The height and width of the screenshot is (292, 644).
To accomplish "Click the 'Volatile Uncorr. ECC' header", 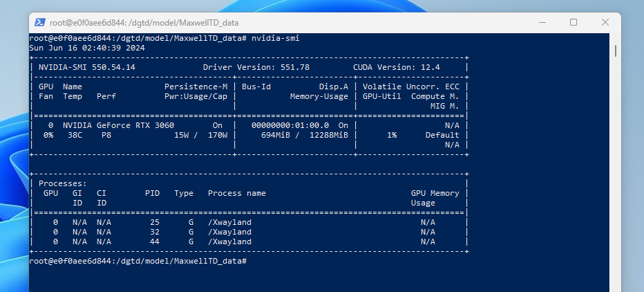I will click(411, 86).
